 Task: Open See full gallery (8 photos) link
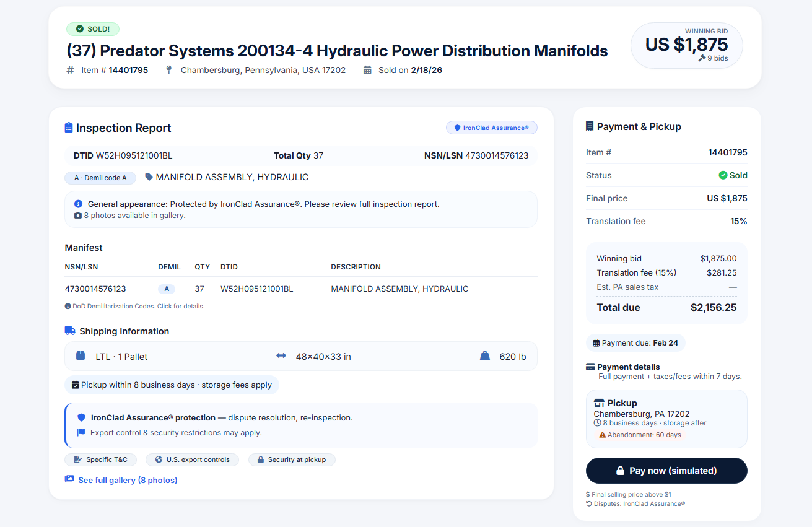[121, 480]
